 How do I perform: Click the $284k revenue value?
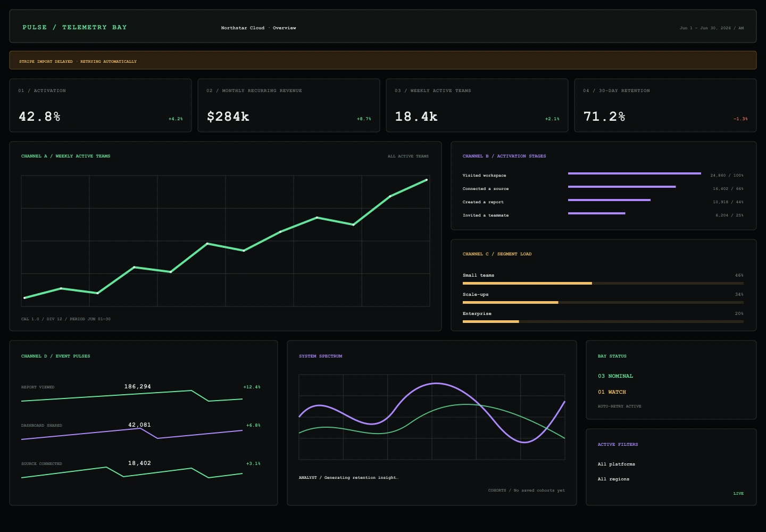[x=228, y=117]
